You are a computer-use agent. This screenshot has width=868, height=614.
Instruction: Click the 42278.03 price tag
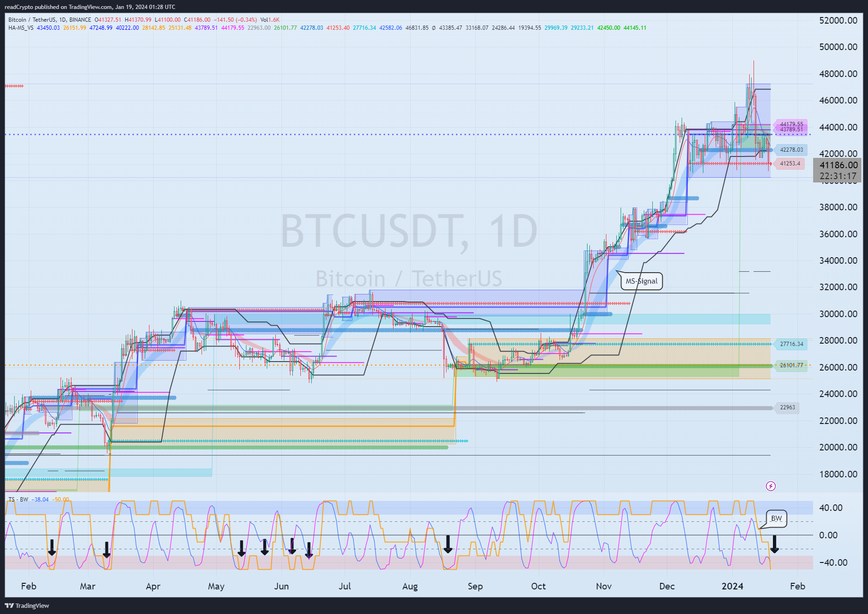point(791,150)
